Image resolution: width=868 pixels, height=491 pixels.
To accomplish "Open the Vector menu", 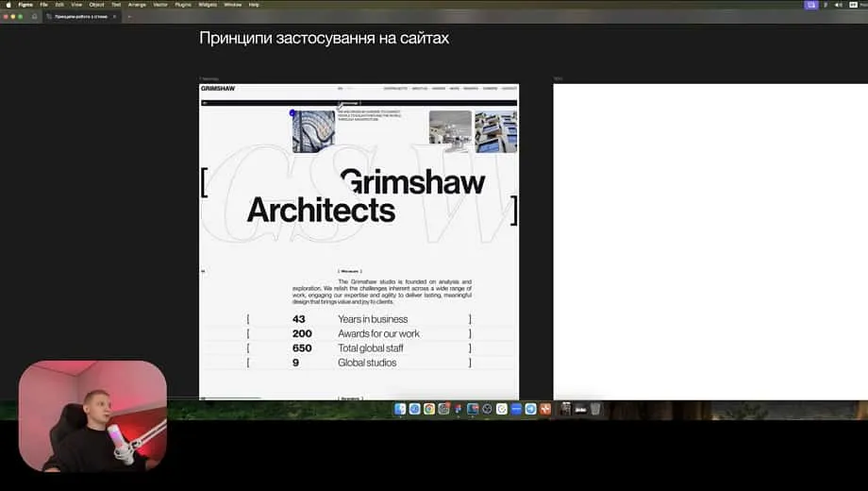I will (160, 5).
